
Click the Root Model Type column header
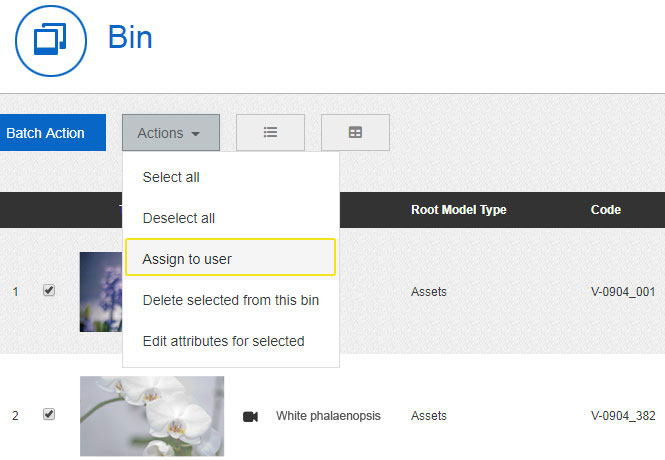point(458,210)
